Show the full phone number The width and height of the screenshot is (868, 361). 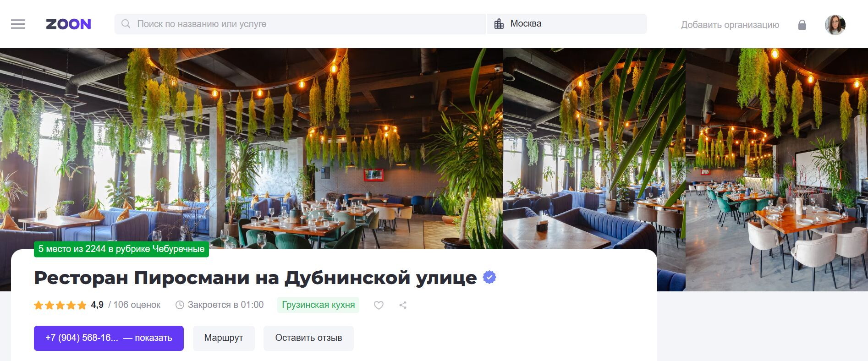109,338
